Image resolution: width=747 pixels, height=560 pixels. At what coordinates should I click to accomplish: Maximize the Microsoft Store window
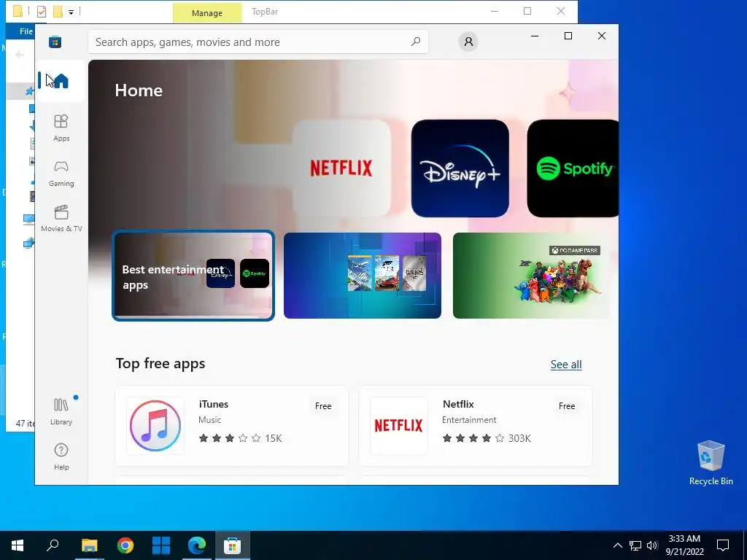[x=568, y=36]
